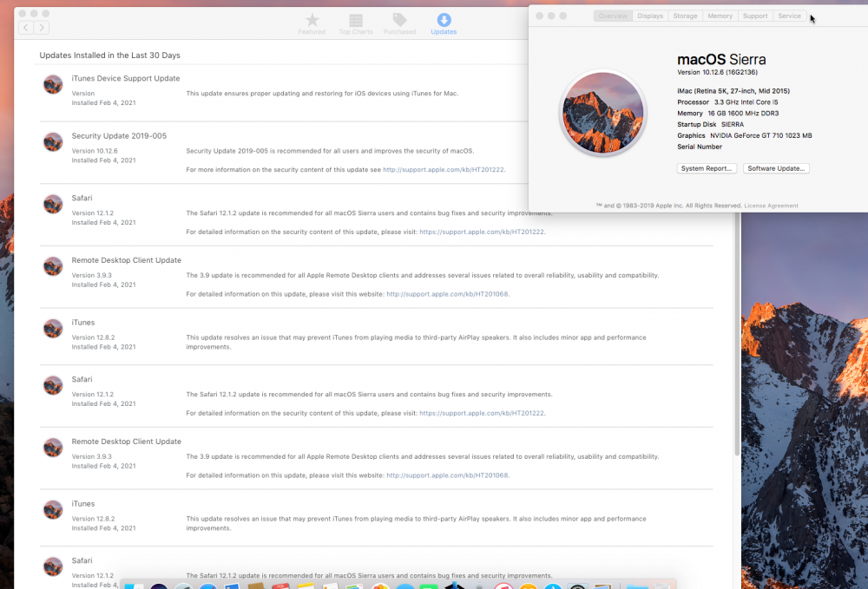The image size is (868, 589).
Task: Click the "macOS Sierra" title in About This Mac
Action: (721, 60)
